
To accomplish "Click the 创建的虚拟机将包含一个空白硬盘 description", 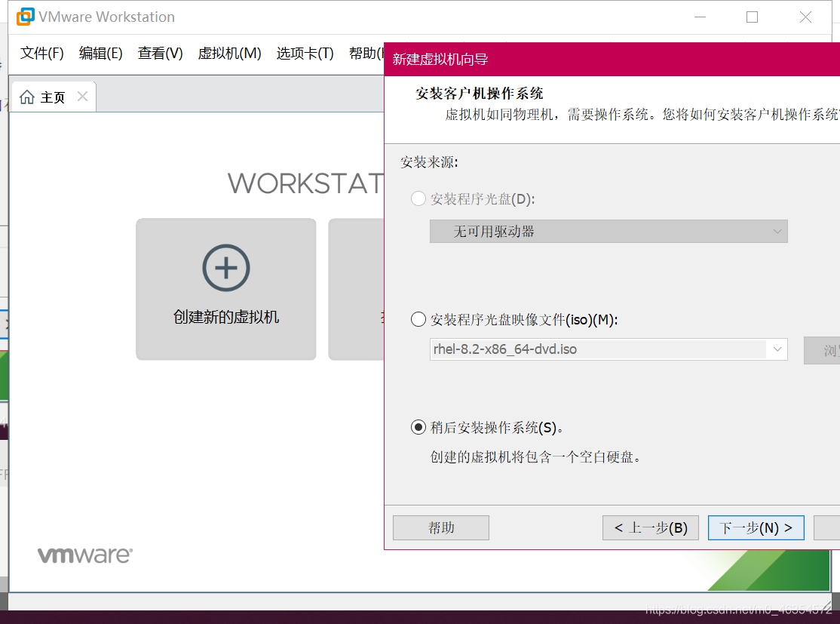I will pyautogui.click(x=535, y=456).
